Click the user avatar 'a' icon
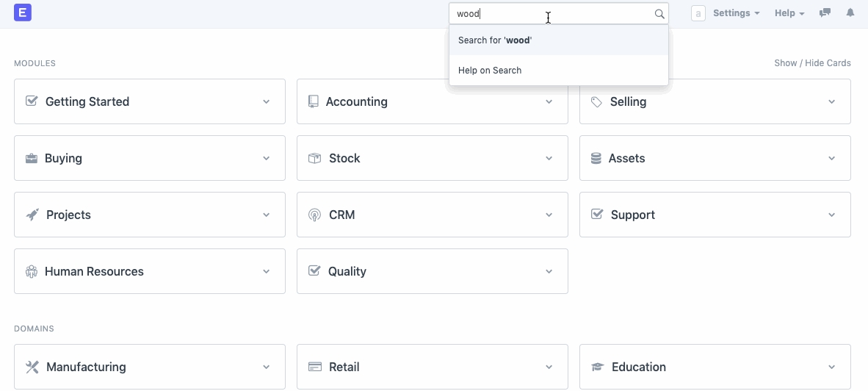868x391 pixels. point(698,13)
